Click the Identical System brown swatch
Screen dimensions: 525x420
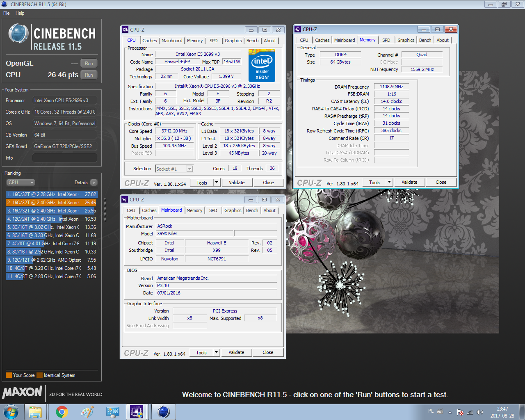click(39, 375)
